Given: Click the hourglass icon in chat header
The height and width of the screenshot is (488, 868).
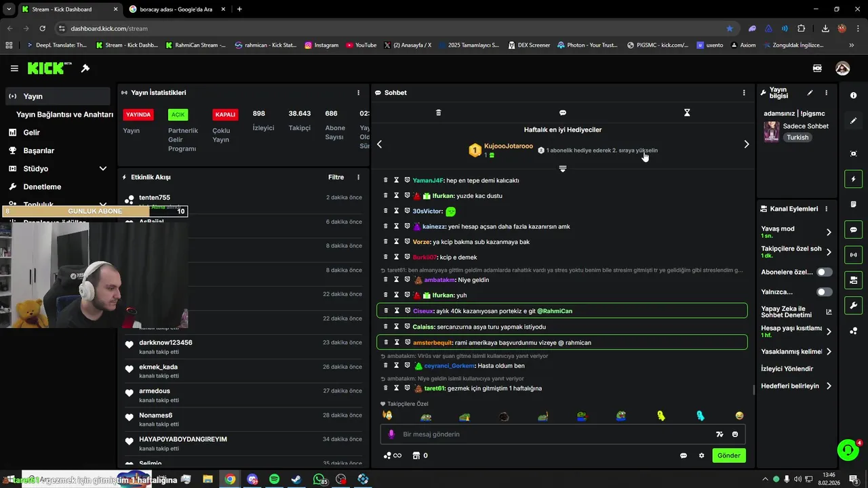Looking at the screenshot, I should tap(687, 113).
